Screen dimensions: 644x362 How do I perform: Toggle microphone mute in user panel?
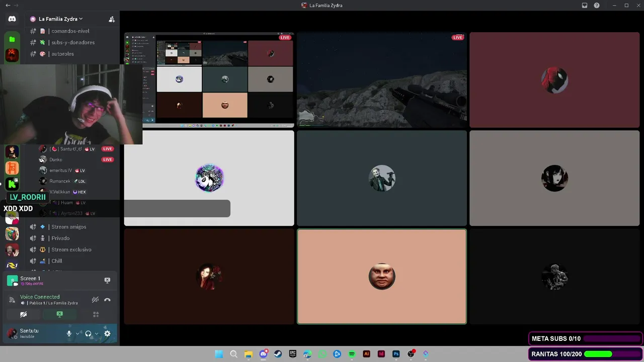point(69,333)
